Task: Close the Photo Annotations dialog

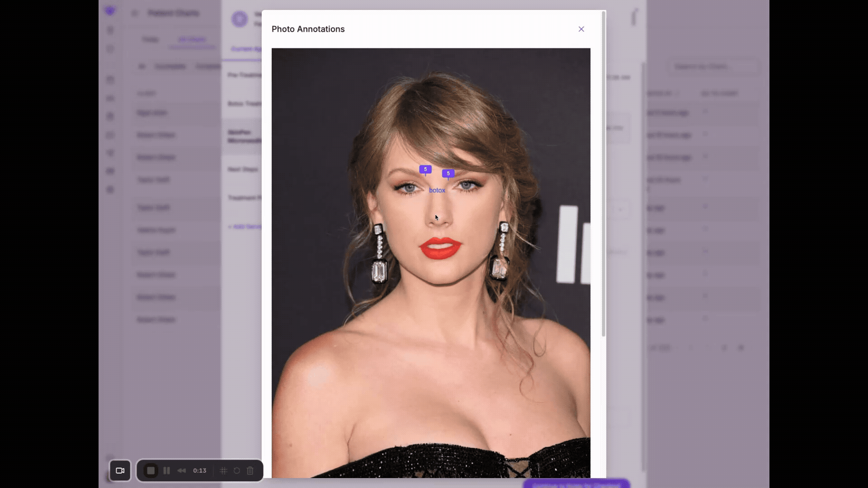Action: [x=581, y=29]
